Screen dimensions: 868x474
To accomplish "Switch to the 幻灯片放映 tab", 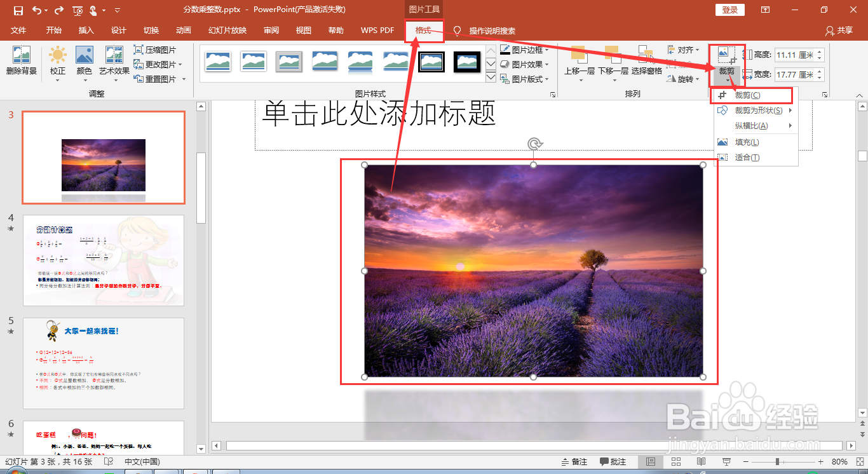I will coord(227,30).
